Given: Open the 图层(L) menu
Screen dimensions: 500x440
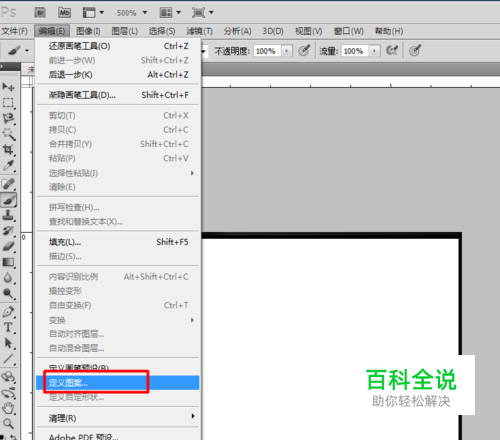Looking at the screenshot, I should click(x=125, y=31).
